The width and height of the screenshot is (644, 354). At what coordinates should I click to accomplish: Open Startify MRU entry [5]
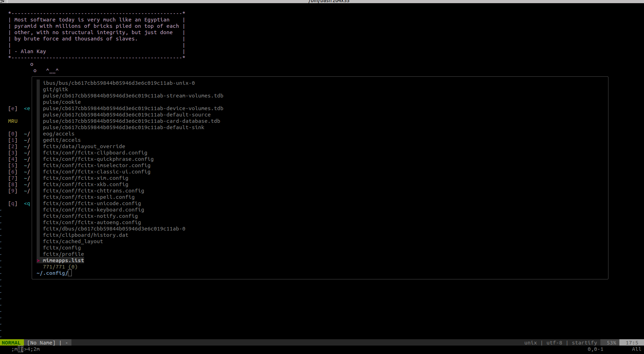[19, 165]
